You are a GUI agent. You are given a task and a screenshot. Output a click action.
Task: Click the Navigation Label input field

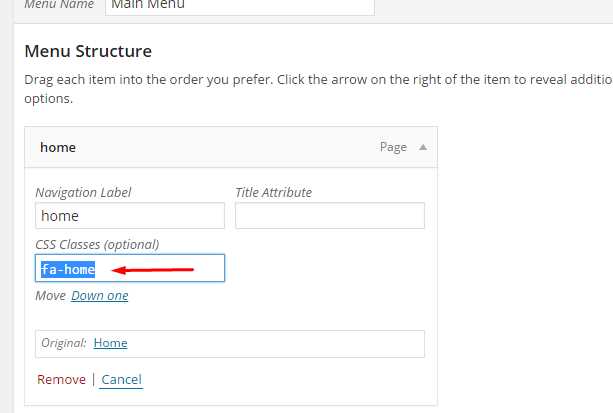130,215
